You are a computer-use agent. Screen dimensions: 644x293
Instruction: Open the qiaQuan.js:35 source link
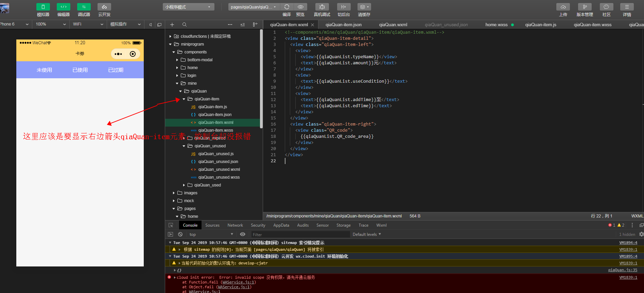(x=622, y=270)
